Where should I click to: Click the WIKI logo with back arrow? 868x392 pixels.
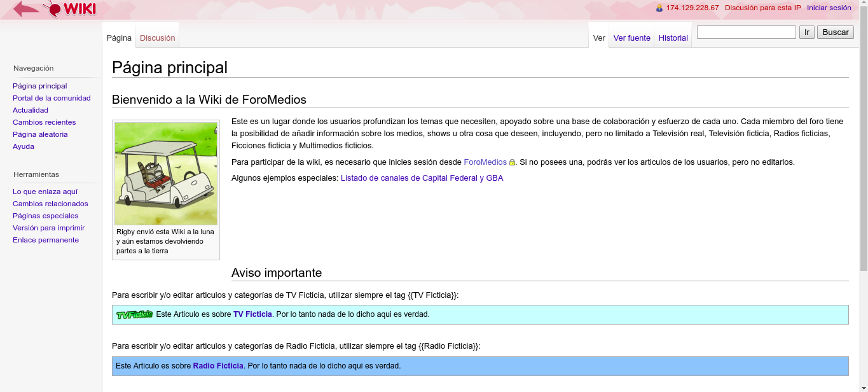tap(55, 9)
